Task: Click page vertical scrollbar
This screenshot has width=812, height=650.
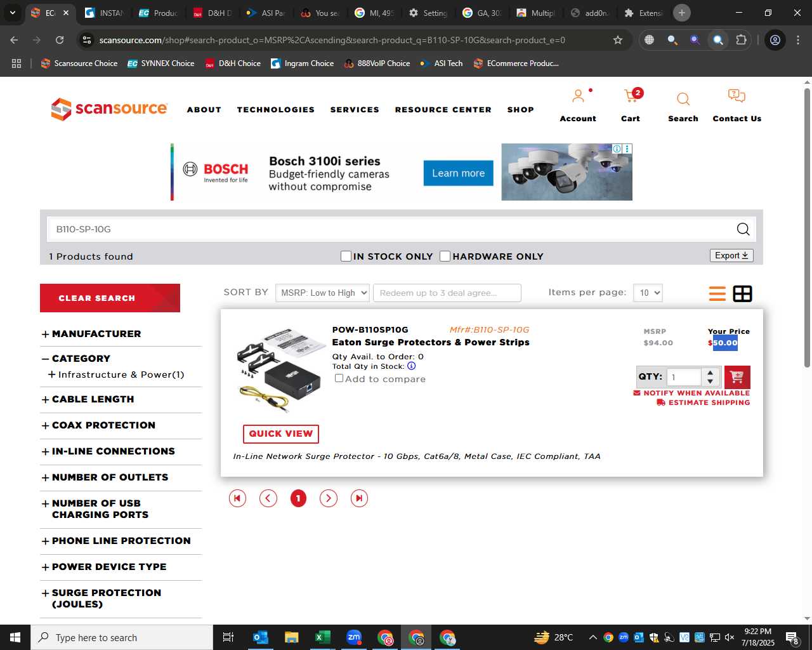Action: [x=807, y=227]
